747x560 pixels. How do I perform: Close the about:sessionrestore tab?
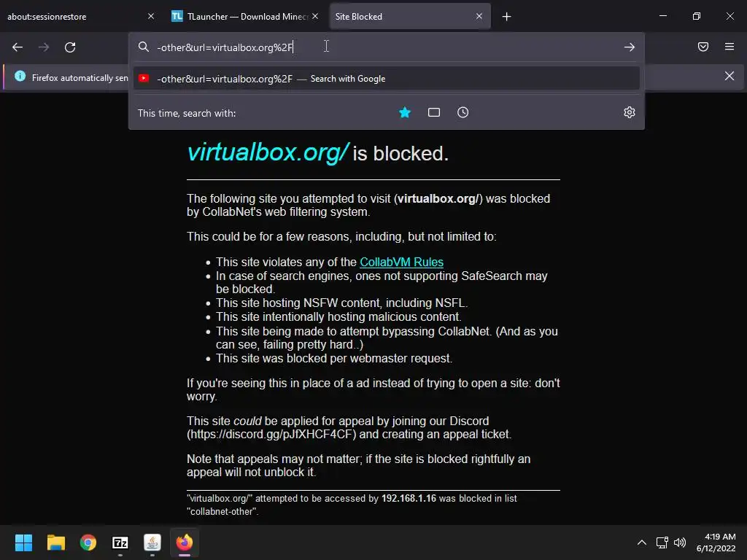pyautogui.click(x=151, y=16)
